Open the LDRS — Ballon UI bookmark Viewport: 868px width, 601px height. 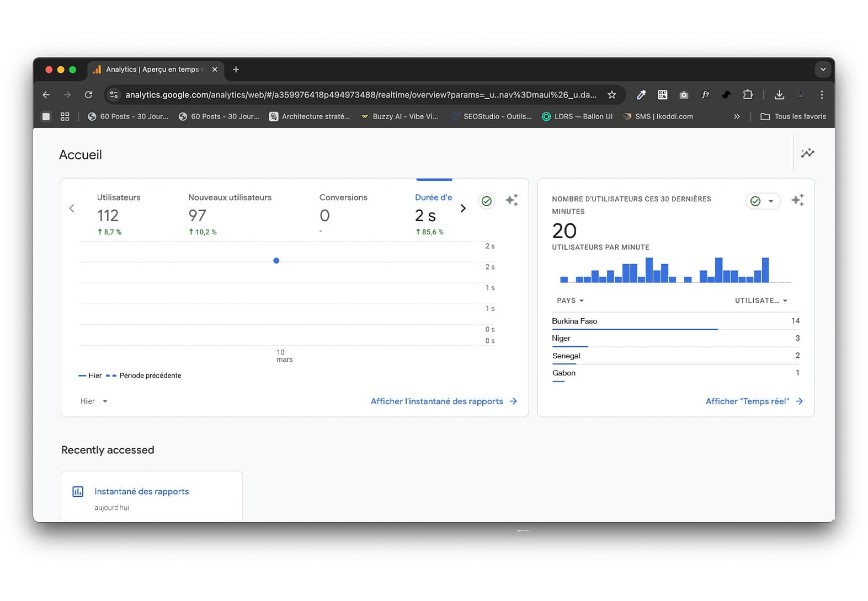(577, 116)
